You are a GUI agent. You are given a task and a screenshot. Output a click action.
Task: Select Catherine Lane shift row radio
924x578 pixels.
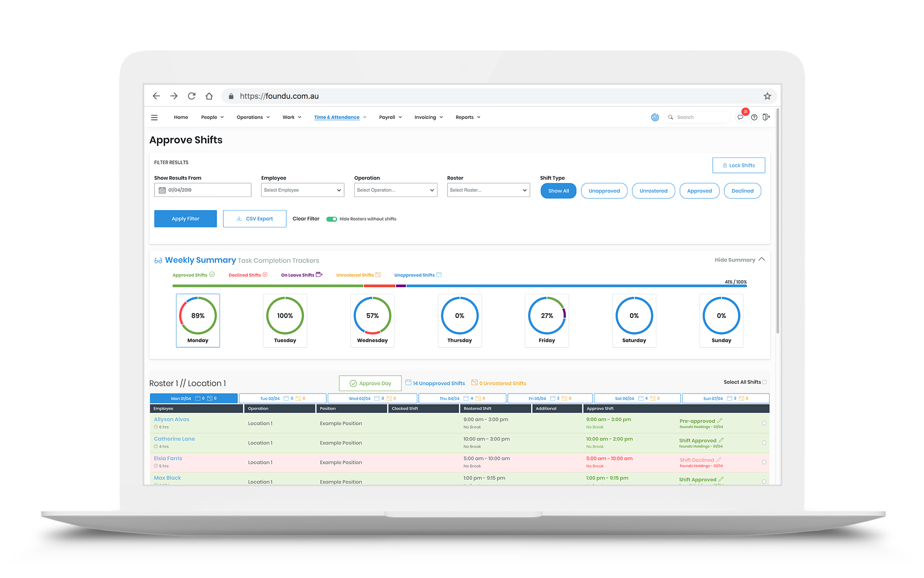click(764, 443)
